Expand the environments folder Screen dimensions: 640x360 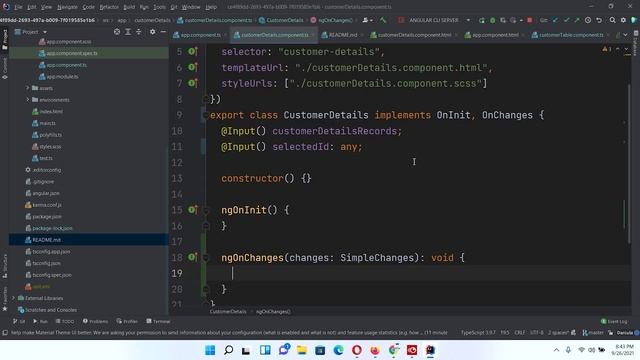28,100
